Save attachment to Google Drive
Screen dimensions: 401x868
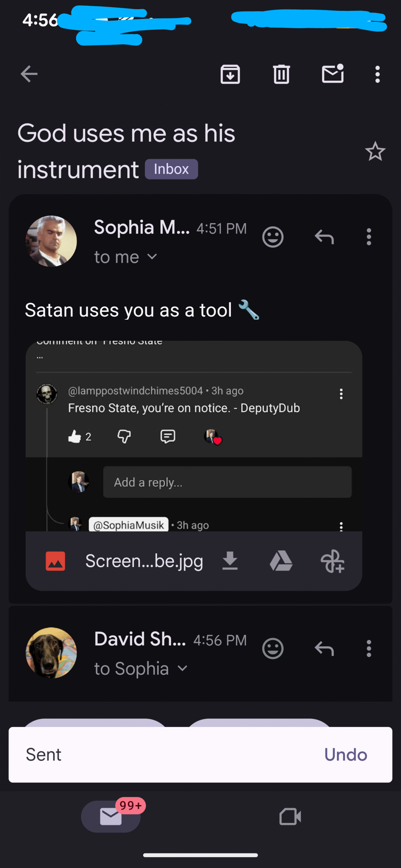(x=281, y=561)
